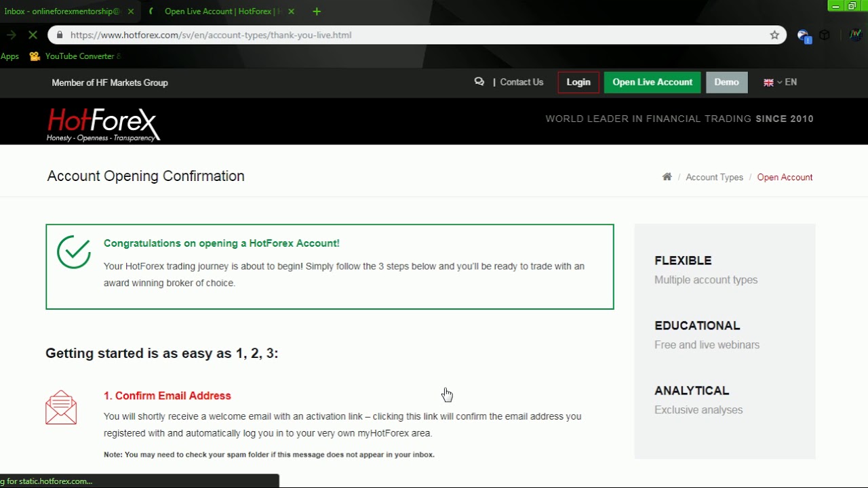Open the Apps bookmarks shortcut
This screenshot has height=488, width=868.
click(9, 56)
